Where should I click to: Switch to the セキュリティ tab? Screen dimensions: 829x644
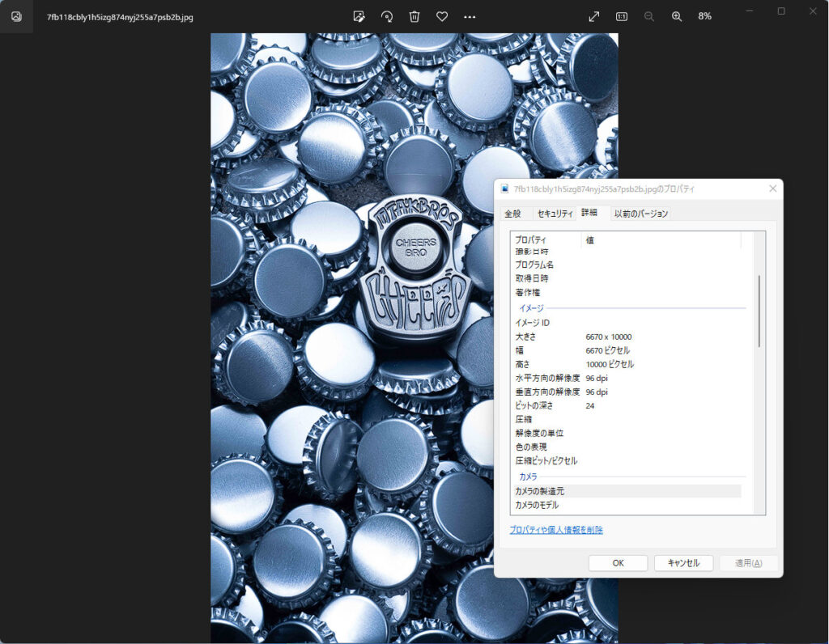[555, 214]
